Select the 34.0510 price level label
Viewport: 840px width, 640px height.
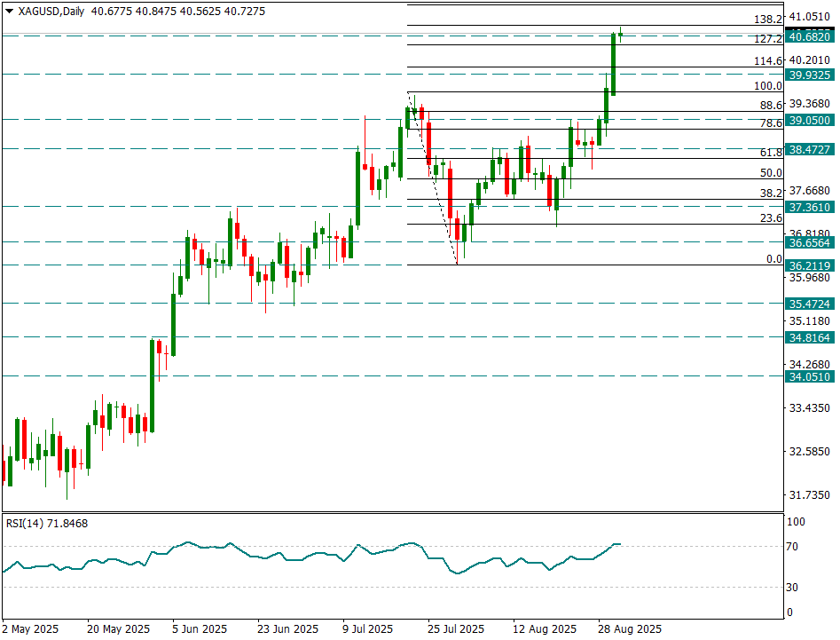[810, 377]
